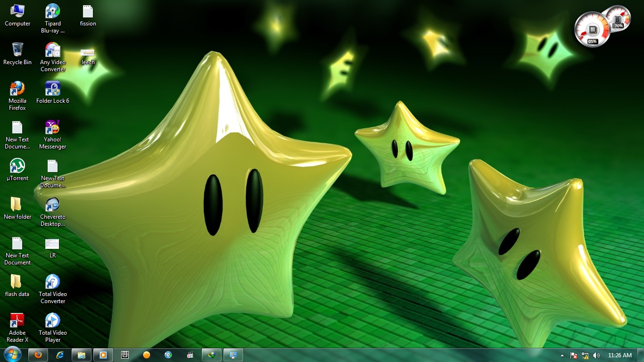The image size is (644, 362).
Task: Click the Recycle Bin icon
Action: pyautogui.click(x=17, y=50)
